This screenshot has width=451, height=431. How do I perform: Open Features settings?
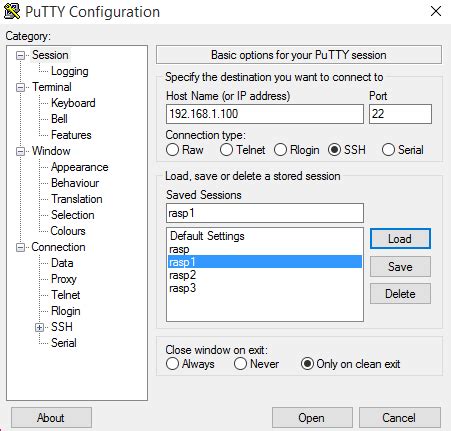[71, 135]
